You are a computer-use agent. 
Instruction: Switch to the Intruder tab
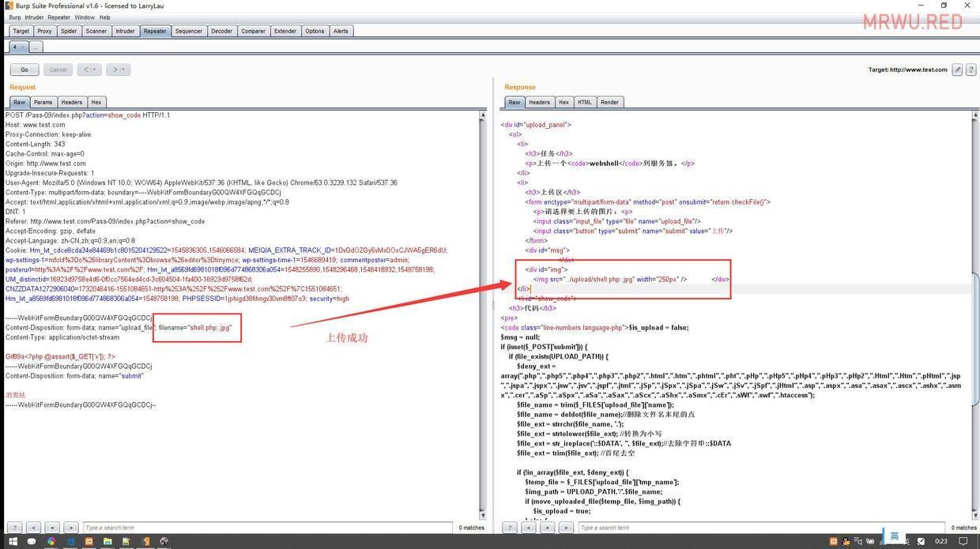(125, 32)
